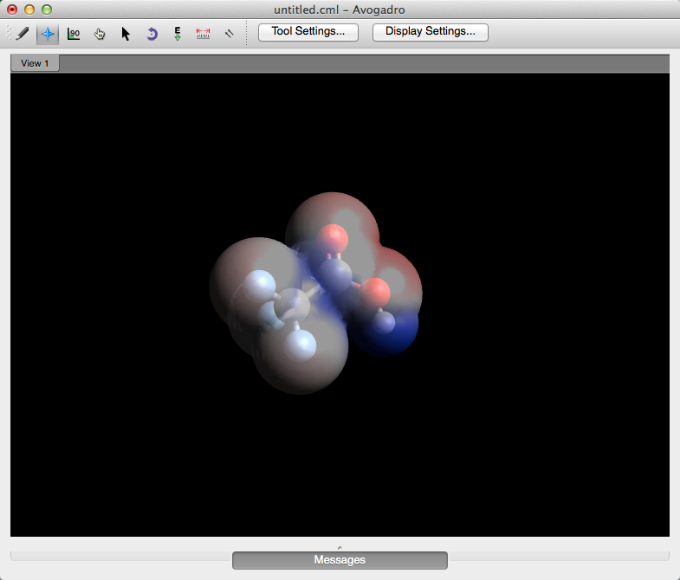The image size is (680, 580).
Task: Select the Draw pencil tool
Action: point(22,33)
